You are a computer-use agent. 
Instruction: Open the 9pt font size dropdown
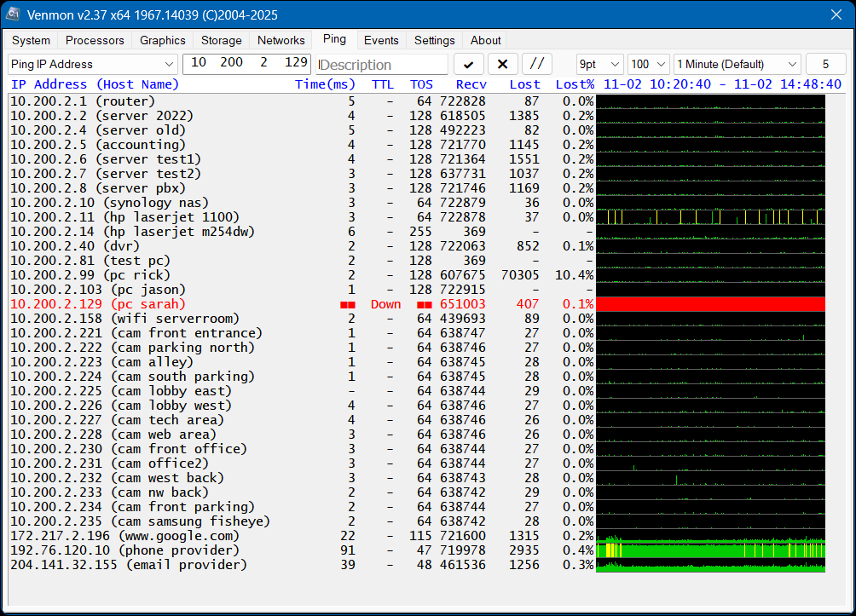click(x=600, y=65)
